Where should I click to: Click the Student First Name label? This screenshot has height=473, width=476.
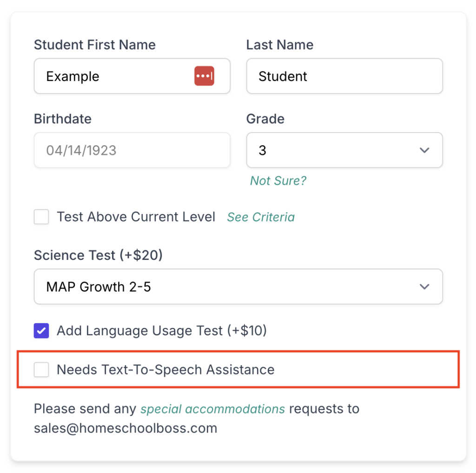95,45
